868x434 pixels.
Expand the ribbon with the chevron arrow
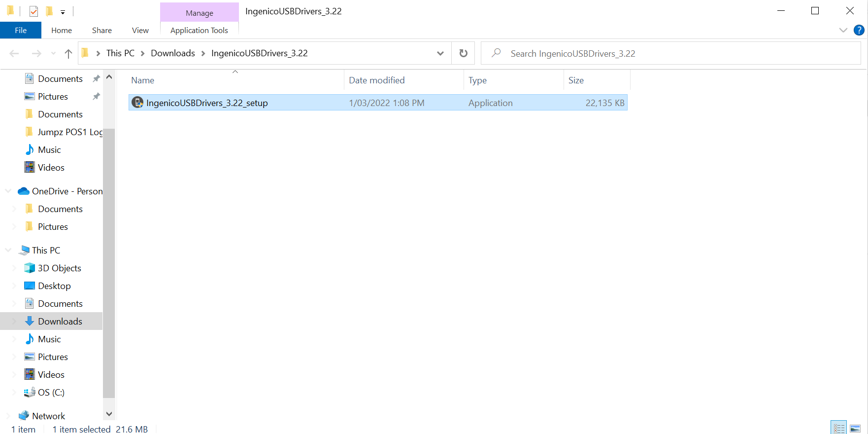[x=843, y=30]
